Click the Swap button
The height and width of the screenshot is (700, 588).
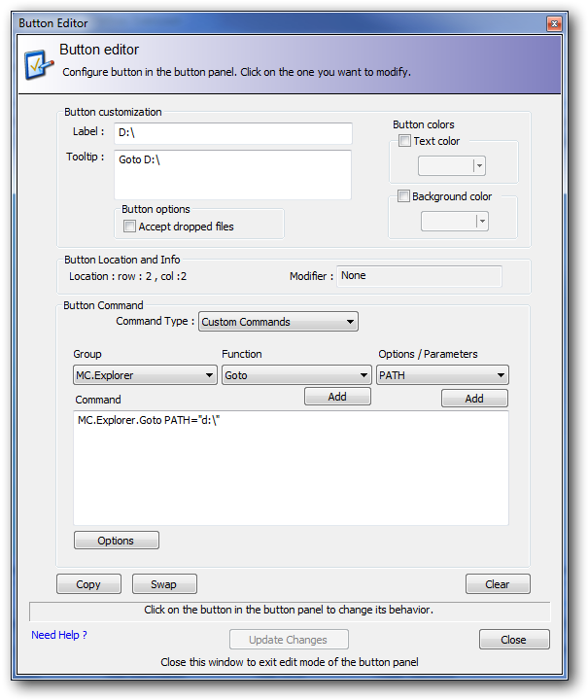(x=164, y=584)
